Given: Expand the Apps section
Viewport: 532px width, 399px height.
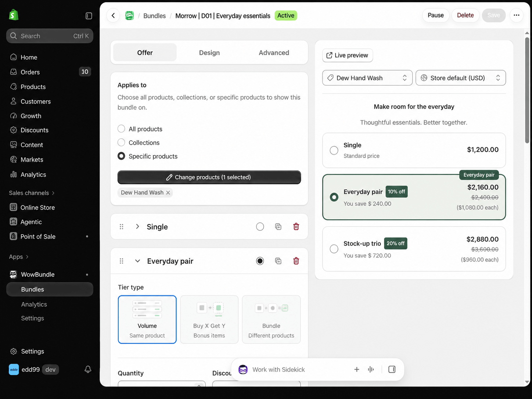Looking at the screenshot, I should (x=19, y=257).
